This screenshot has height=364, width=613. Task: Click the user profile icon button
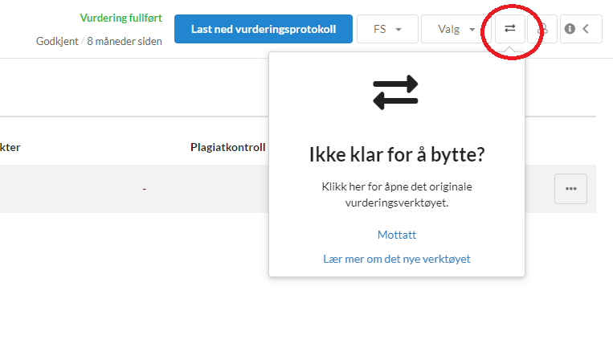pyautogui.click(x=542, y=29)
